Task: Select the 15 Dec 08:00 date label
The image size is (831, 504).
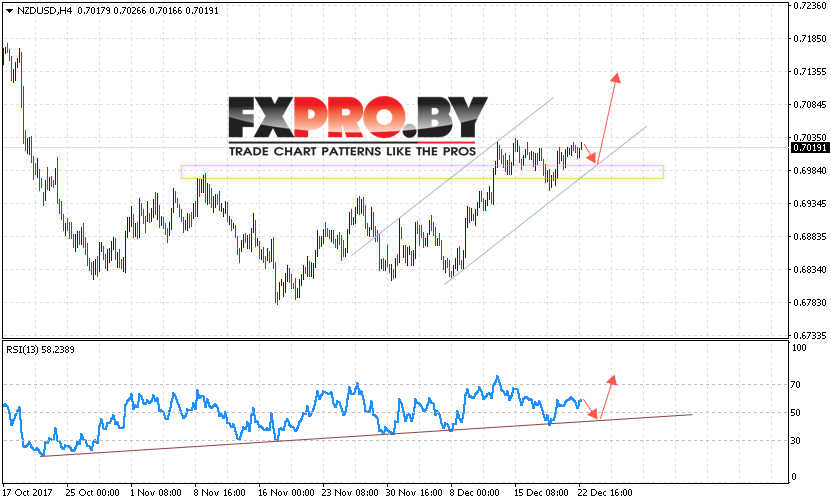Action: click(x=541, y=493)
